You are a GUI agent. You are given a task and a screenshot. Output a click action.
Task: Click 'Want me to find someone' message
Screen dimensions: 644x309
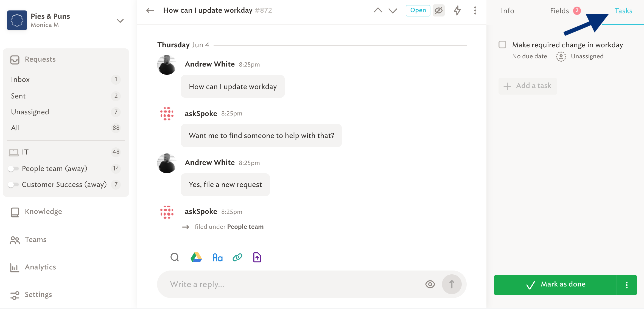click(x=261, y=136)
